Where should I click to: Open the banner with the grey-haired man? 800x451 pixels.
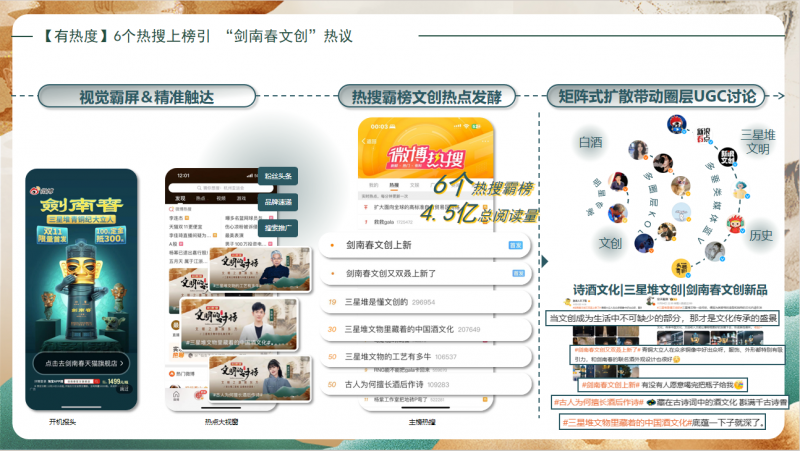(260, 269)
